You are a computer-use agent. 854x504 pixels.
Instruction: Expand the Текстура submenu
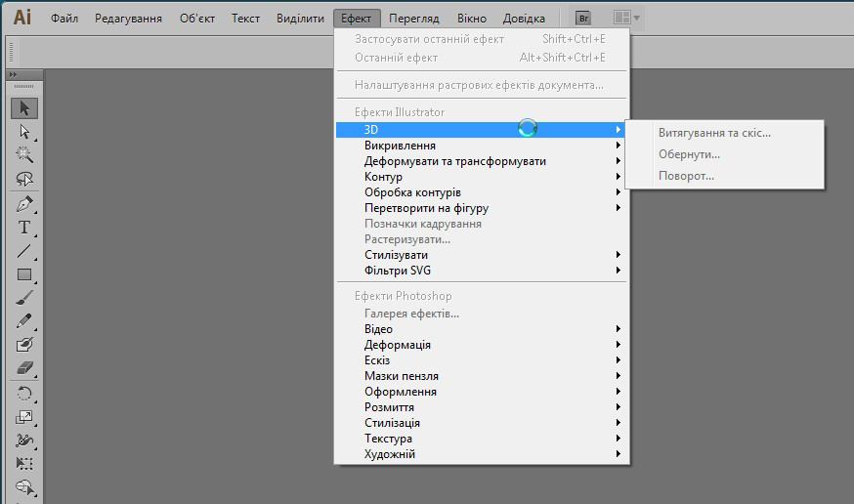point(482,439)
